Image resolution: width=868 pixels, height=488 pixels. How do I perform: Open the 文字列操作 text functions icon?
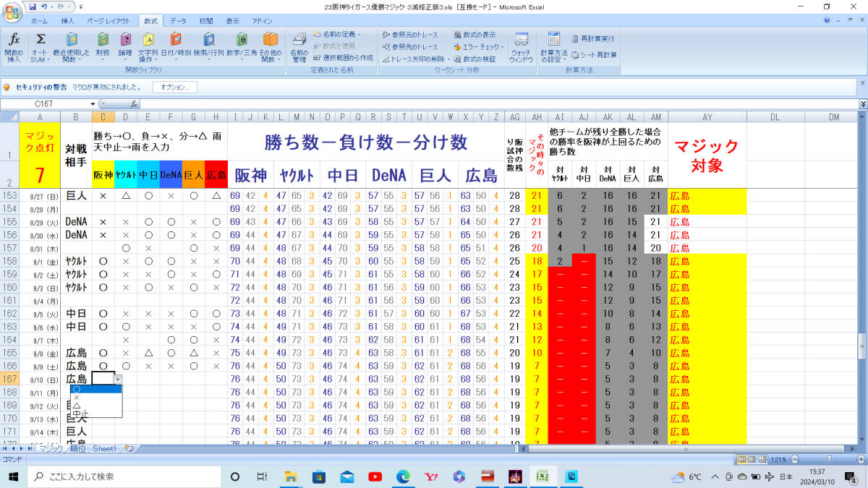148,48
